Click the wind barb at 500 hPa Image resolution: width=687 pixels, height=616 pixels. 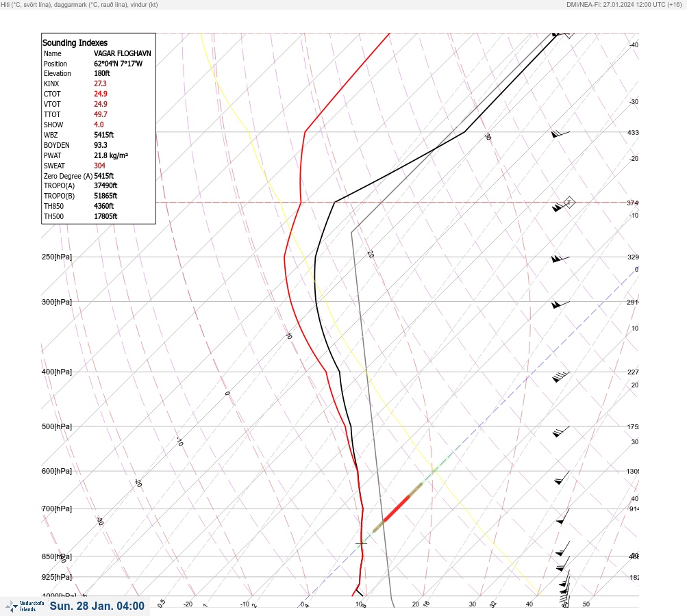coord(561,431)
